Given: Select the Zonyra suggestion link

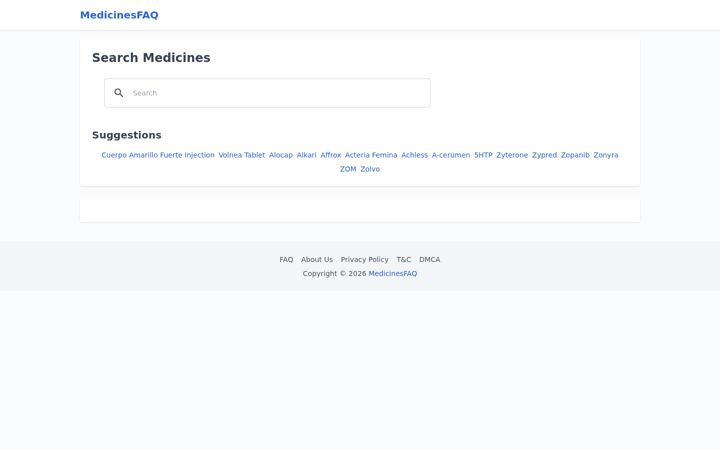Looking at the screenshot, I should pyautogui.click(x=606, y=155).
